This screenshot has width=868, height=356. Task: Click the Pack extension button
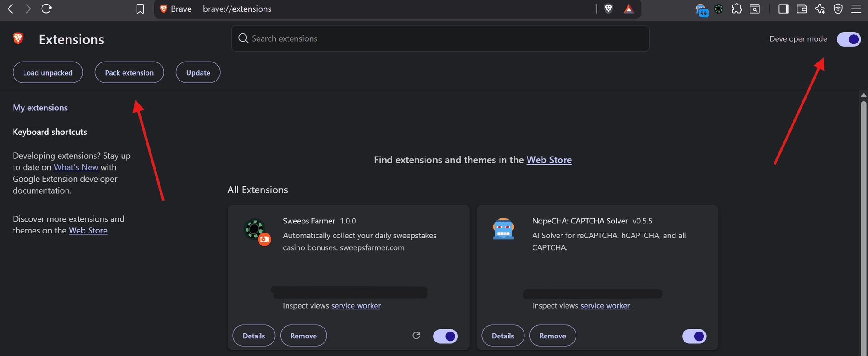tap(129, 72)
